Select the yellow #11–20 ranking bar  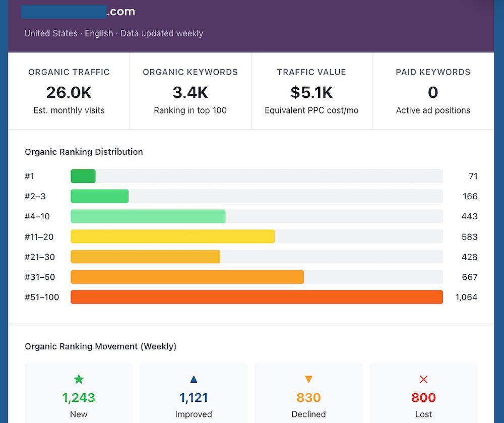(x=172, y=237)
